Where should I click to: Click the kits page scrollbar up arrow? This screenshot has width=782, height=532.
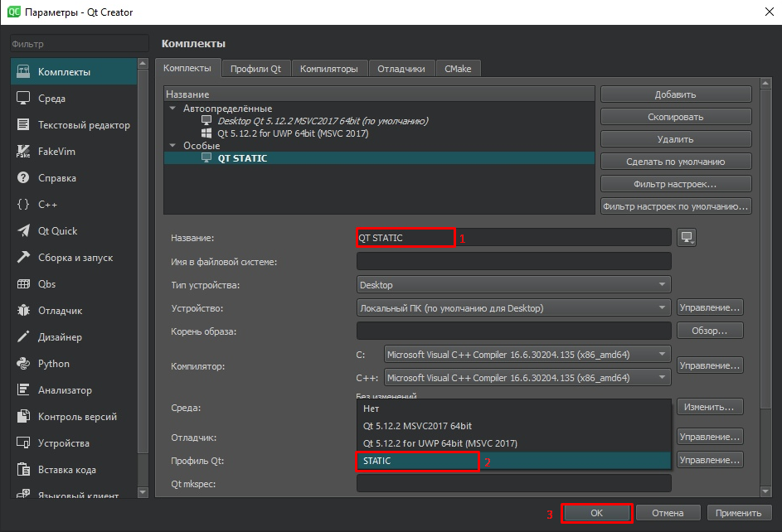766,83
